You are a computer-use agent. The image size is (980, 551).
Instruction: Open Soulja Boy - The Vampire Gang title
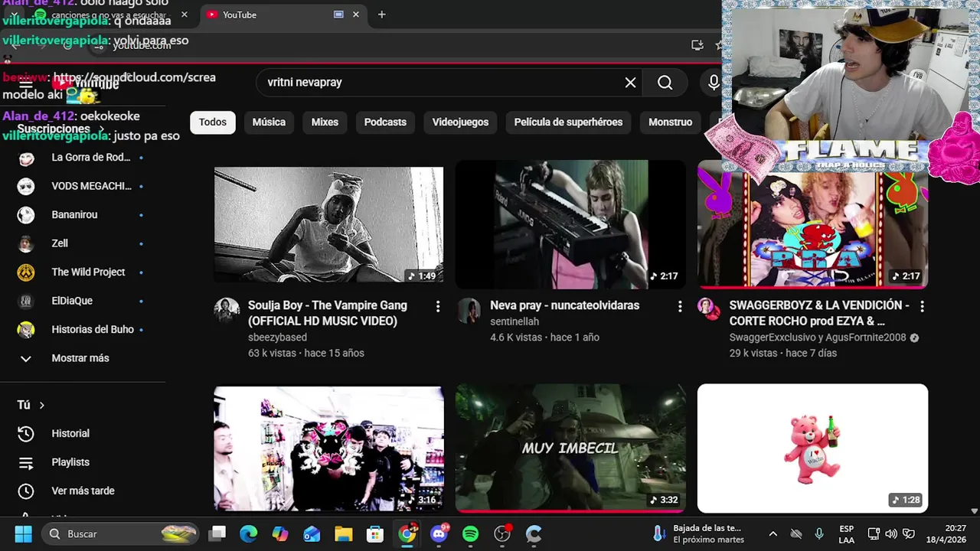coord(328,313)
